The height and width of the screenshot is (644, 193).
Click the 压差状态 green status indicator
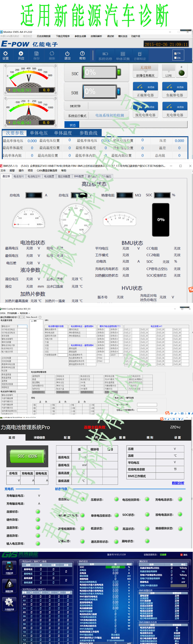coord(116,499)
